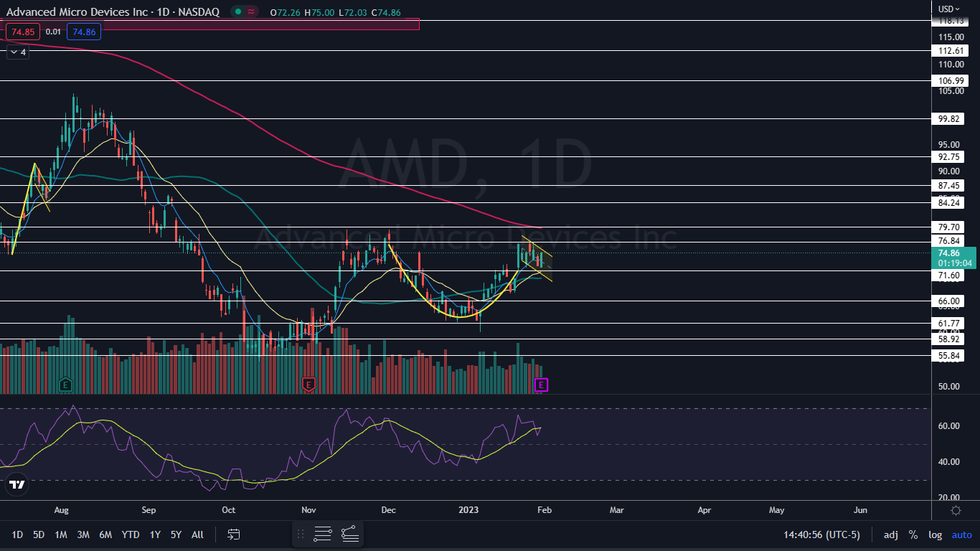Toggle auto scale mode
This screenshot has height=551, width=980.
pyautogui.click(x=961, y=534)
